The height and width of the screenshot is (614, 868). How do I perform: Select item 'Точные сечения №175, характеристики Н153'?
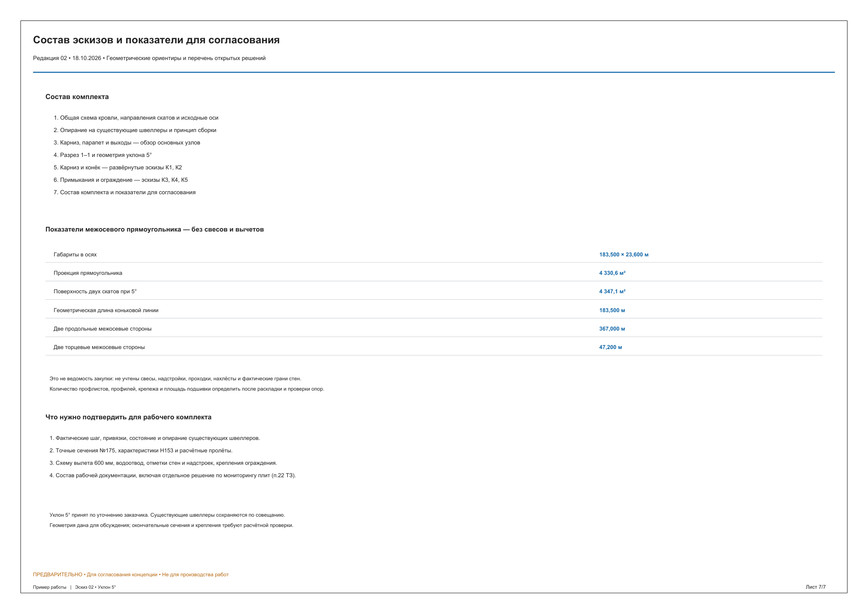[x=141, y=451]
